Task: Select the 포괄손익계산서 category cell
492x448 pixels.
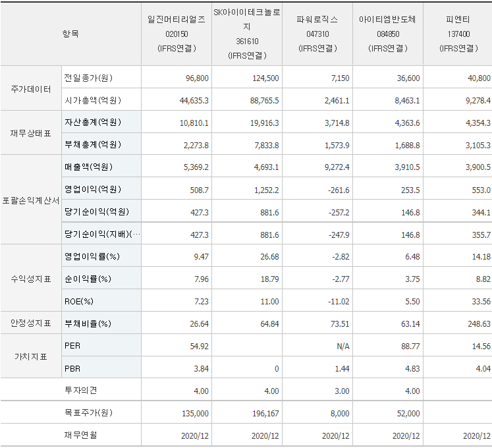Action: pyautogui.click(x=31, y=200)
